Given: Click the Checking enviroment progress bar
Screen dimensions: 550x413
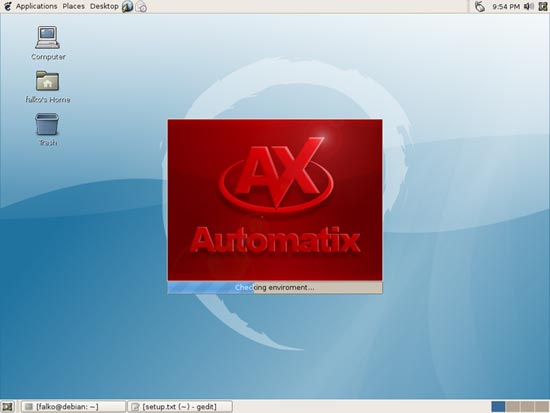Looking at the screenshot, I should [275, 287].
